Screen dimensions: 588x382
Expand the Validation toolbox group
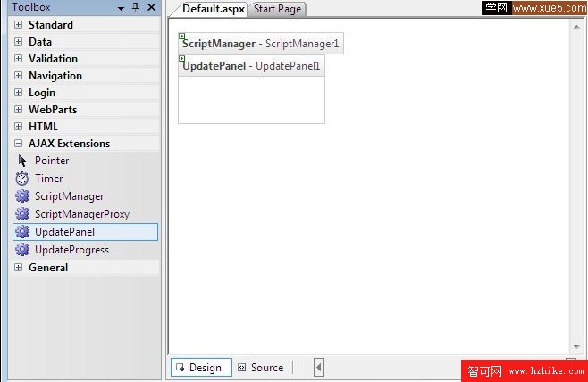tap(18, 58)
